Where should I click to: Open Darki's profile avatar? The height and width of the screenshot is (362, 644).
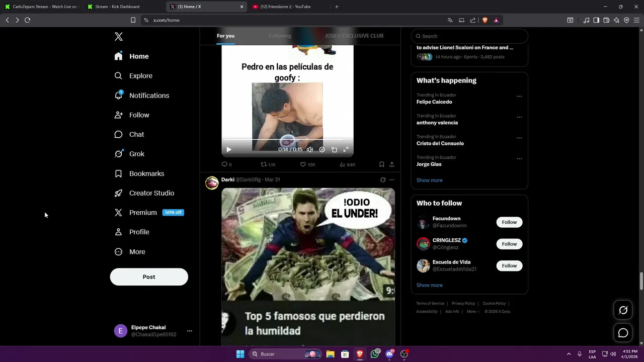pos(212,183)
